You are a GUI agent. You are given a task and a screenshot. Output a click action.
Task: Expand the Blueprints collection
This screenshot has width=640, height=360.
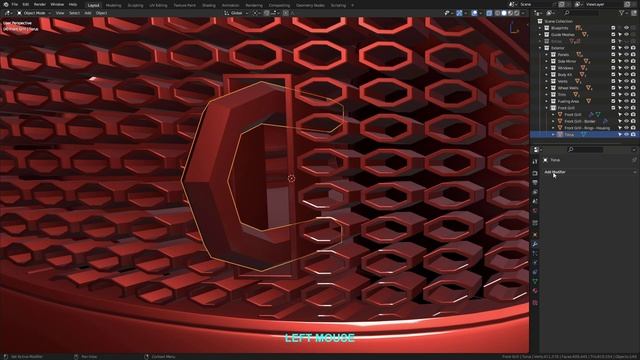pos(540,28)
